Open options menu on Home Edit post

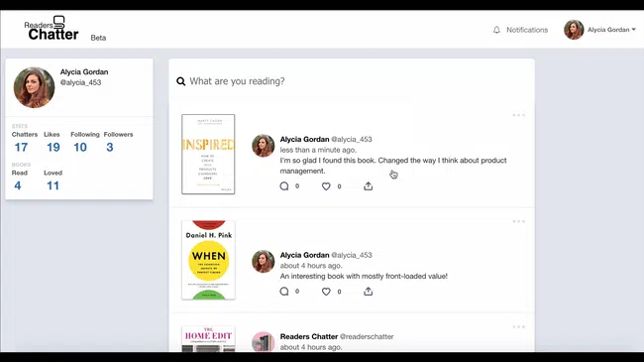pyautogui.click(x=519, y=327)
